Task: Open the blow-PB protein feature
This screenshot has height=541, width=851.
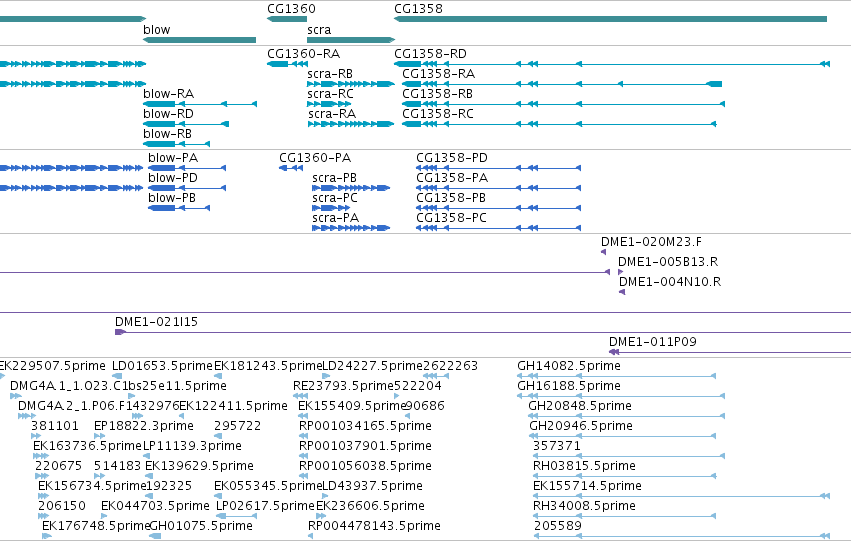Action: pos(179,208)
